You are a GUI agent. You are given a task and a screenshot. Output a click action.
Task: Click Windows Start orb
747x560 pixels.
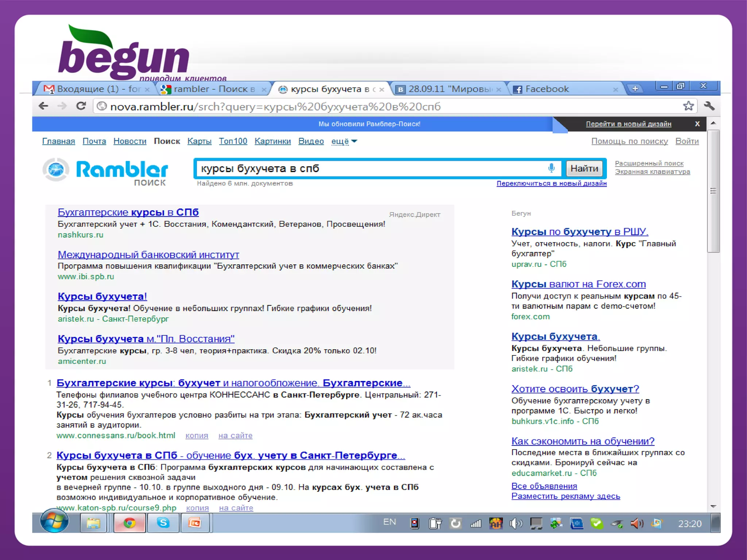[x=54, y=521]
